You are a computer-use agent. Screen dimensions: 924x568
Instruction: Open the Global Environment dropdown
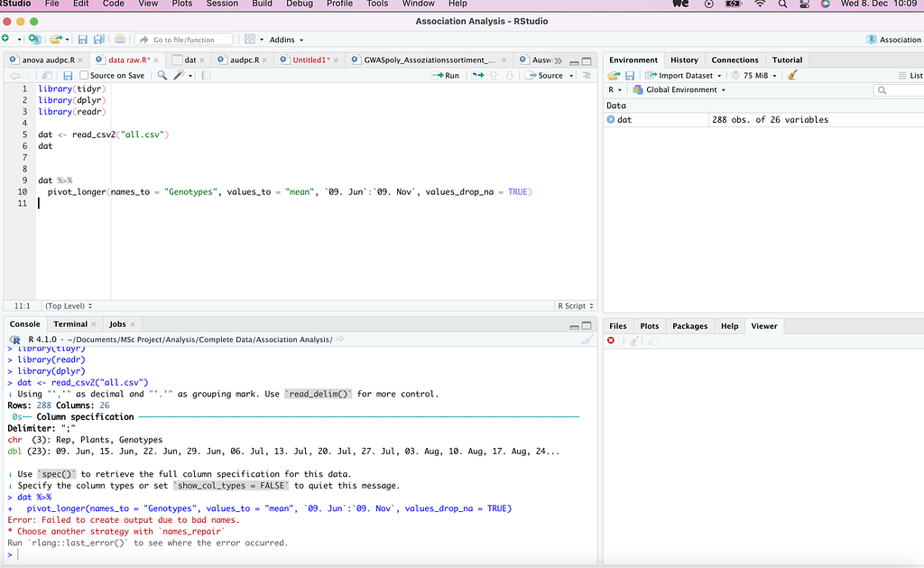tap(679, 89)
